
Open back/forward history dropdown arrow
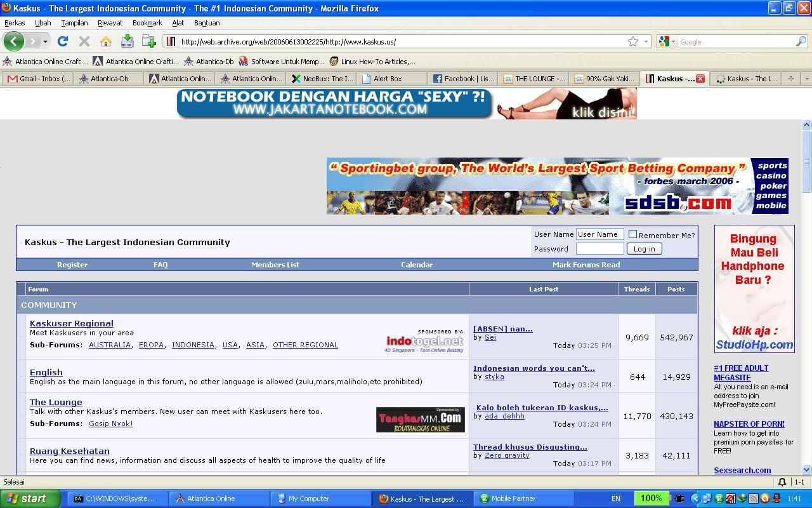click(x=45, y=41)
